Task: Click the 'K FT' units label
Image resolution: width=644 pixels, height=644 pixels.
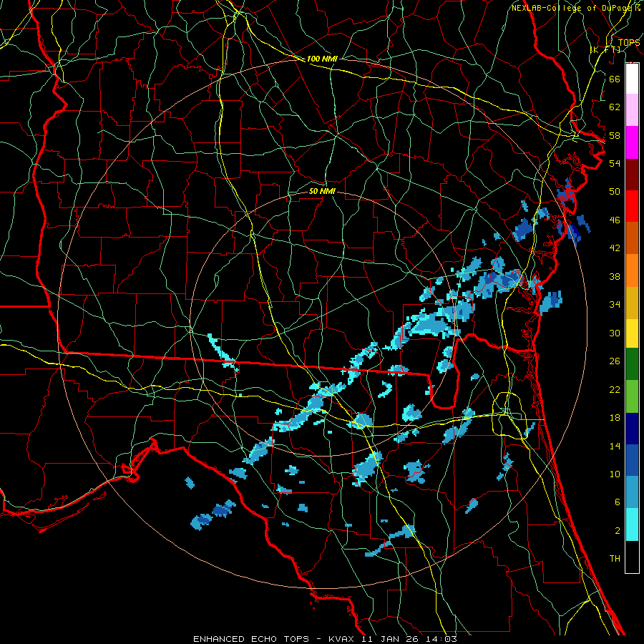Action: pos(605,49)
